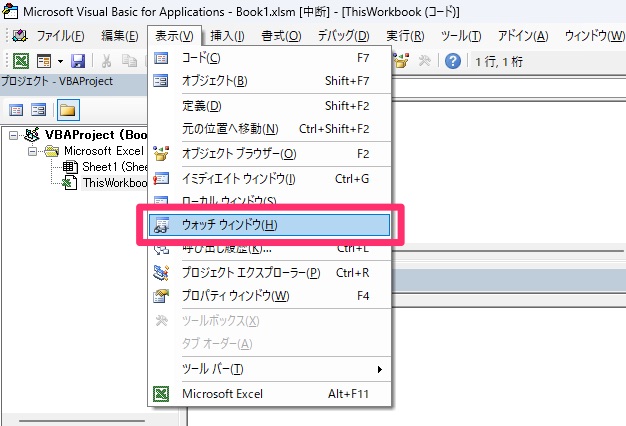Screen dimensions: 626x426
Task: Choose プロジェクト エクスプローラー(P) menu item
Action: pyautogui.click(x=269, y=273)
